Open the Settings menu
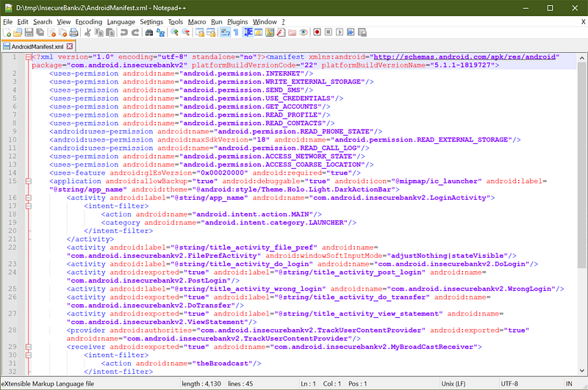This screenshot has width=588, height=390. click(x=151, y=22)
